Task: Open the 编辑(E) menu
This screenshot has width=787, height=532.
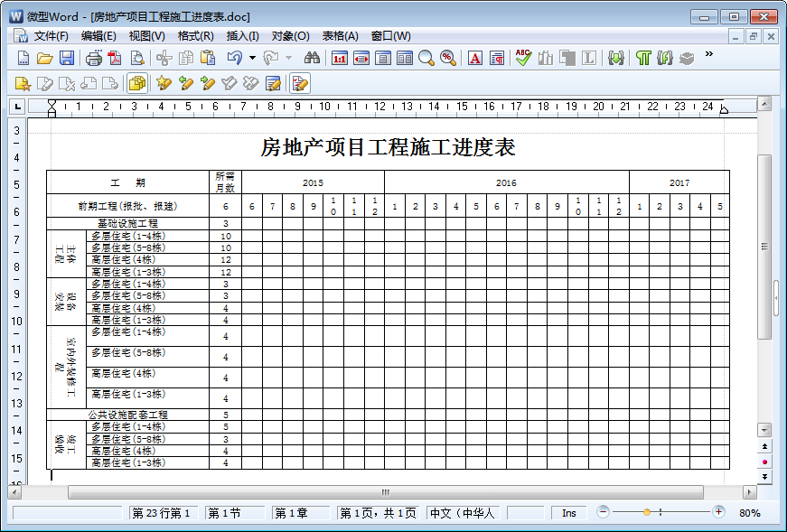Action: [98, 36]
